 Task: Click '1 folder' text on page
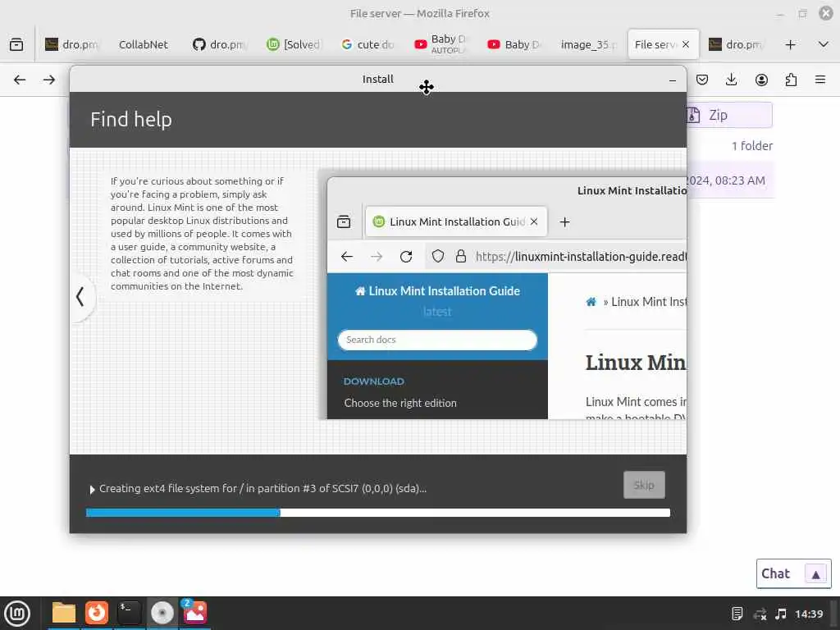(752, 146)
